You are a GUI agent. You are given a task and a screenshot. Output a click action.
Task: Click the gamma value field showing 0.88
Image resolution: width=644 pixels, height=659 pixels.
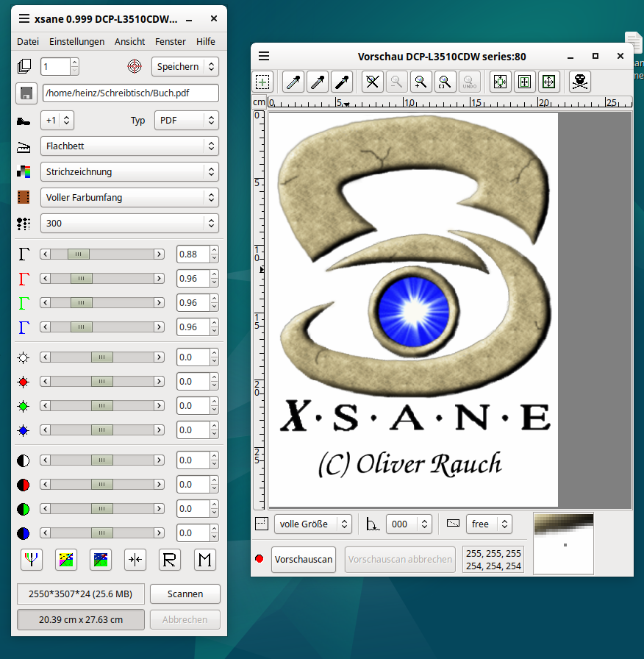[193, 254]
